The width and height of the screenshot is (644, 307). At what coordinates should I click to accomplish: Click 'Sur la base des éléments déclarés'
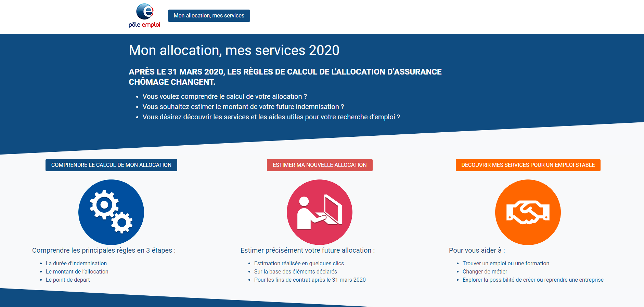tap(296, 271)
